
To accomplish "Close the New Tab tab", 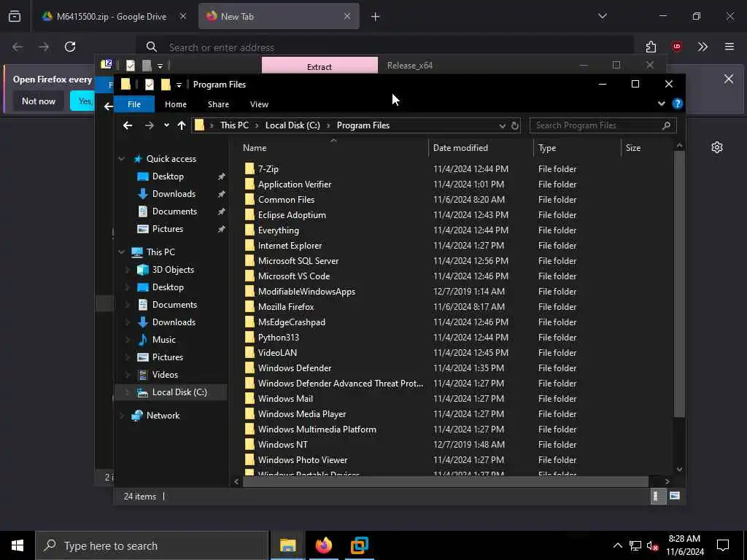I will (347, 16).
